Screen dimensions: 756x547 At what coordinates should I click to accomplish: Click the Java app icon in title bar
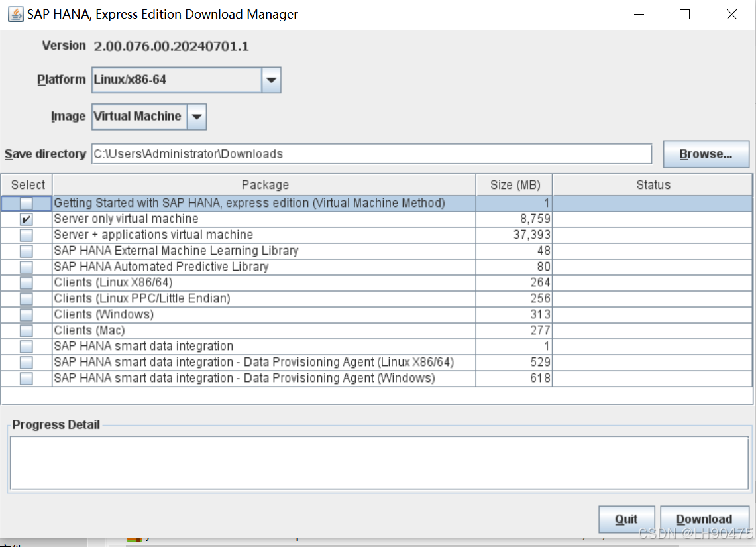pos(15,14)
